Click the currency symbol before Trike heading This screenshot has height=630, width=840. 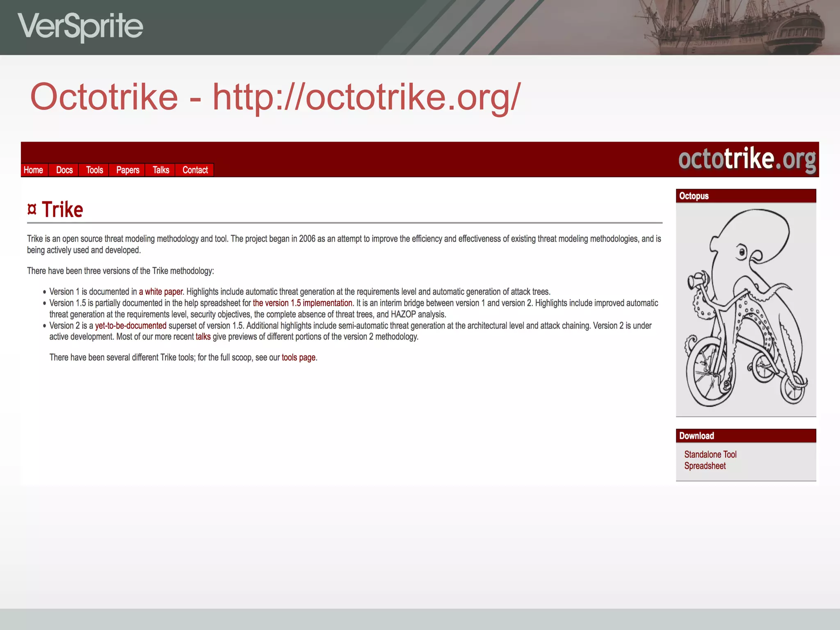click(x=32, y=209)
